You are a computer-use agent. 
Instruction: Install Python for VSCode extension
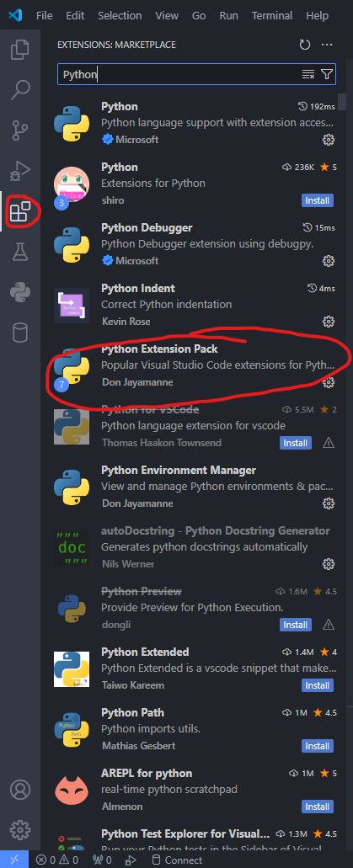(296, 443)
